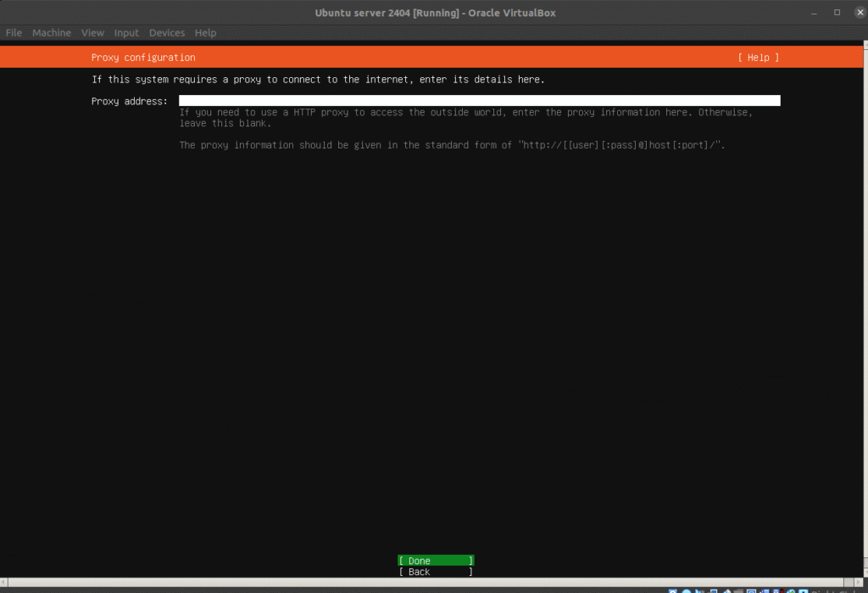This screenshot has height=593, width=868.
Task: Open the Devices menu
Action: point(167,33)
